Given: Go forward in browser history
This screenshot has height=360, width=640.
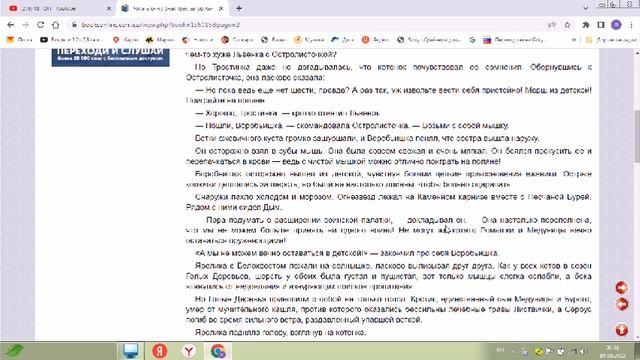Looking at the screenshot, I should [x=25, y=25].
